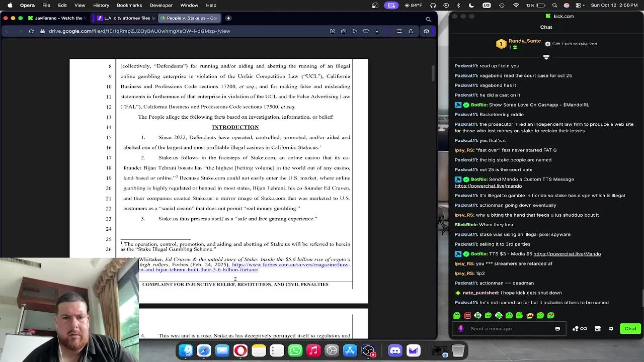Open System Settings from the Dock
This screenshot has height=362, width=644.
[332, 350]
